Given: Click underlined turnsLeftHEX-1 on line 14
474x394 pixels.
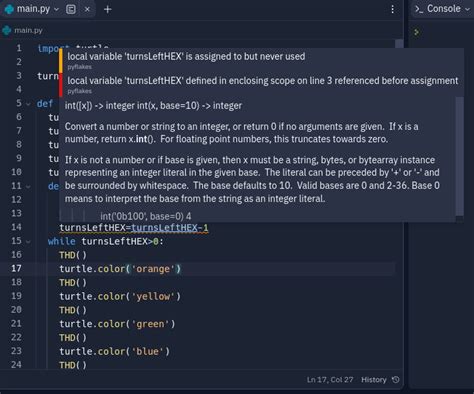Looking at the screenshot, I should tap(170, 228).
